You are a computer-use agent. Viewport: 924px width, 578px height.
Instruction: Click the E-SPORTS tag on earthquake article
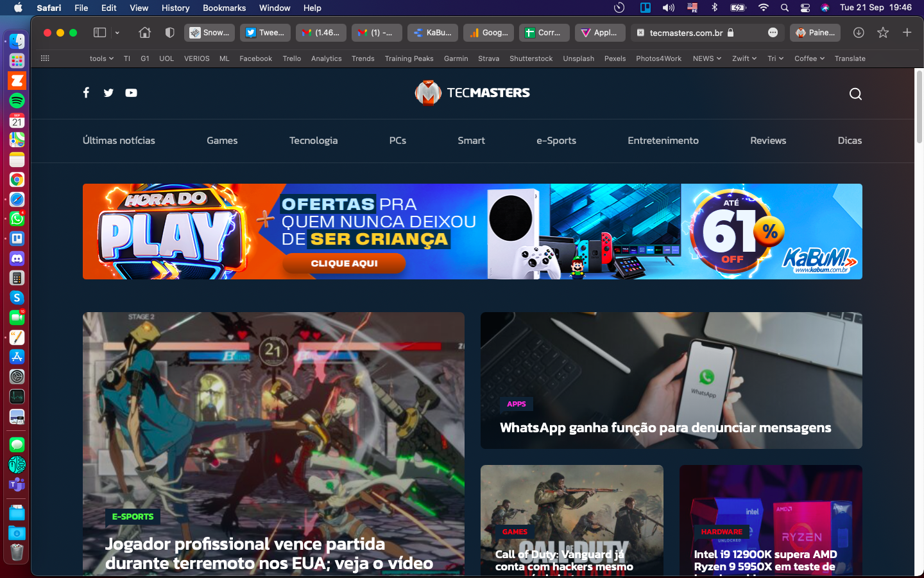click(x=133, y=516)
